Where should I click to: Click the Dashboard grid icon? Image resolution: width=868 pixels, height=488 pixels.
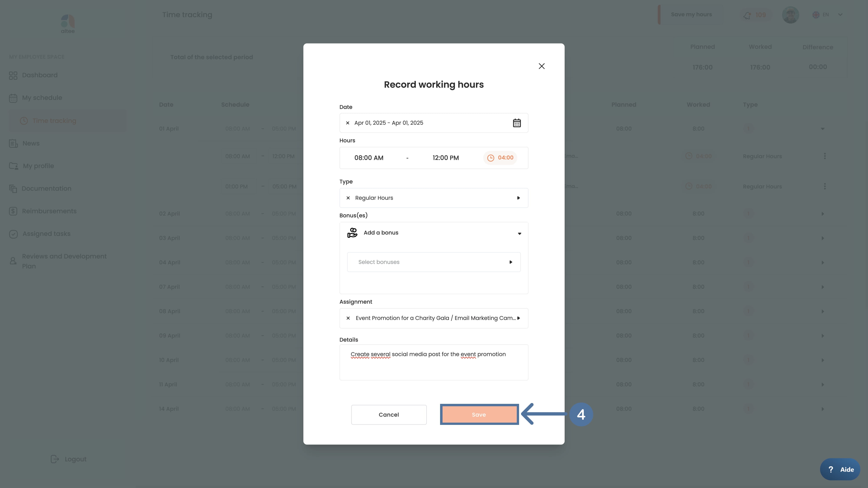click(x=13, y=75)
